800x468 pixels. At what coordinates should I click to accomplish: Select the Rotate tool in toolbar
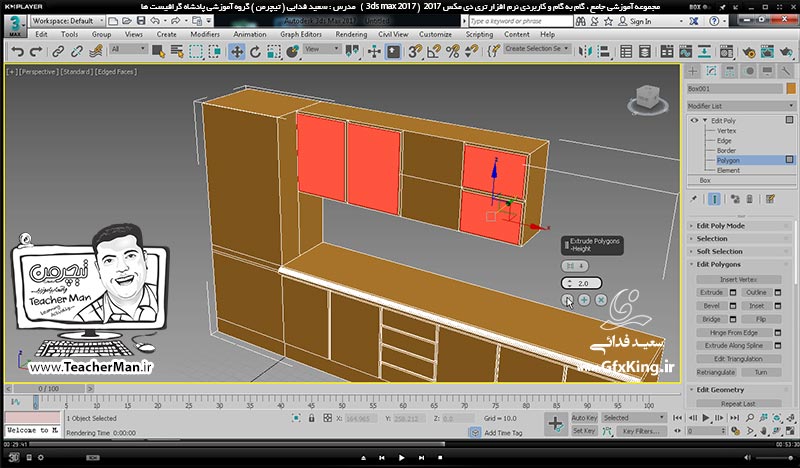point(255,52)
